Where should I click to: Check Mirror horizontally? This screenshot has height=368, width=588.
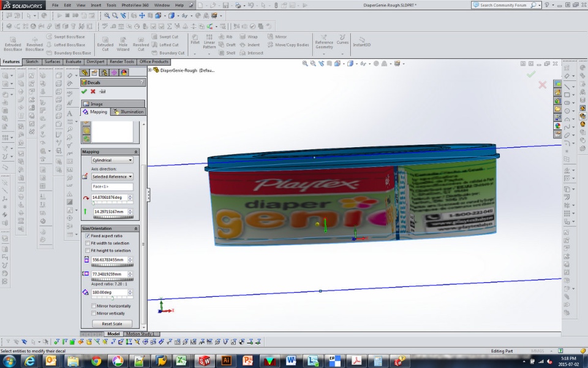[94, 306]
